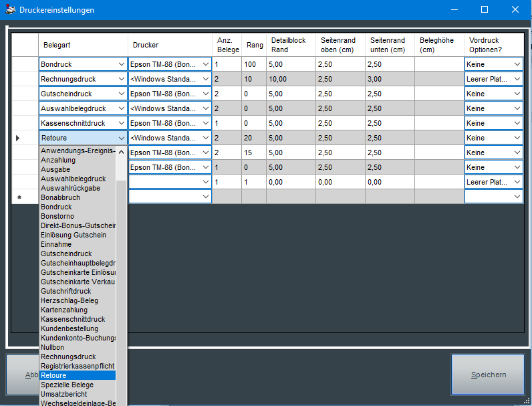Open Vordruck Optionen dropdown in the first row
532x406 pixels.
pyautogui.click(x=517, y=64)
